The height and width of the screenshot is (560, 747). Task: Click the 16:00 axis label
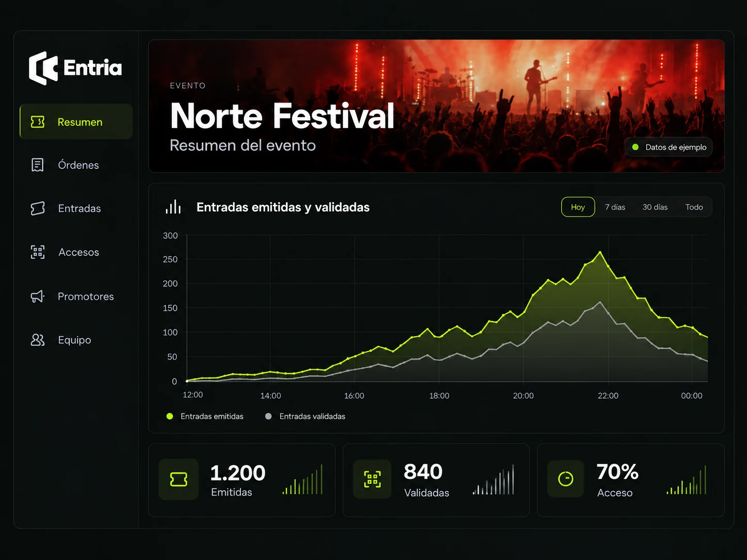coord(354,396)
